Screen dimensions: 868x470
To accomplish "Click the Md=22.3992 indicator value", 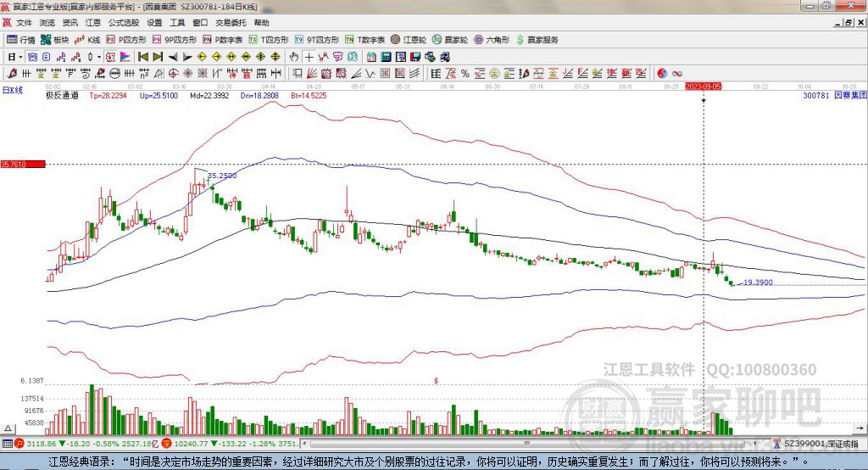I will (x=209, y=95).
